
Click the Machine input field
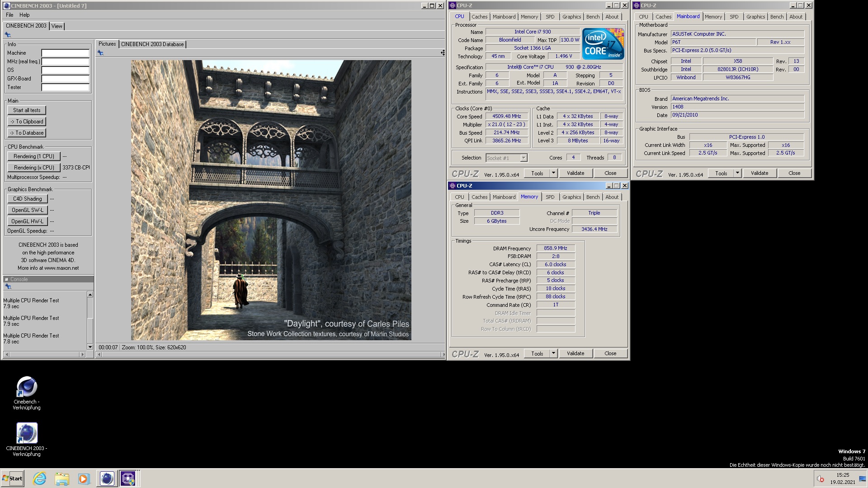(66, 53)
